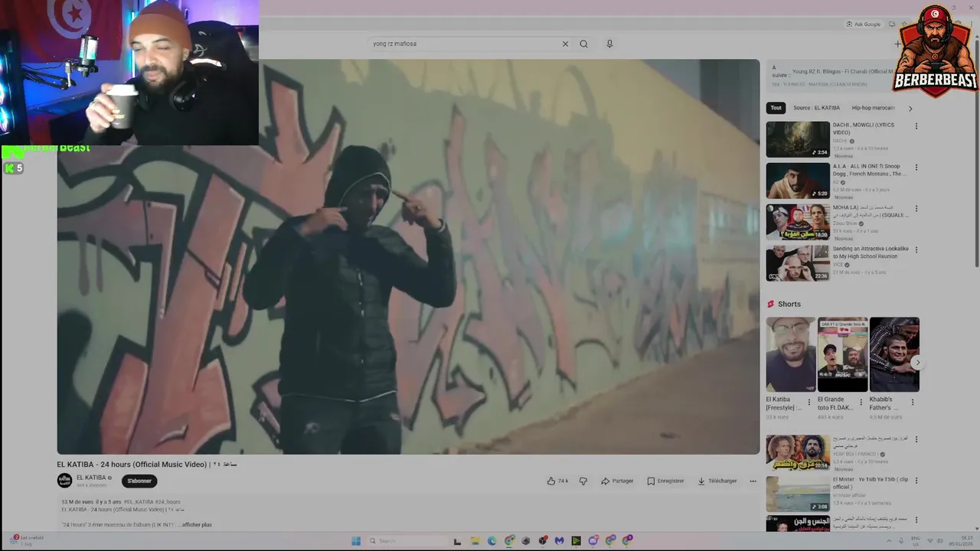
Task: Open VICE Attractive Lookalike video title
Action: pos(871,253)
